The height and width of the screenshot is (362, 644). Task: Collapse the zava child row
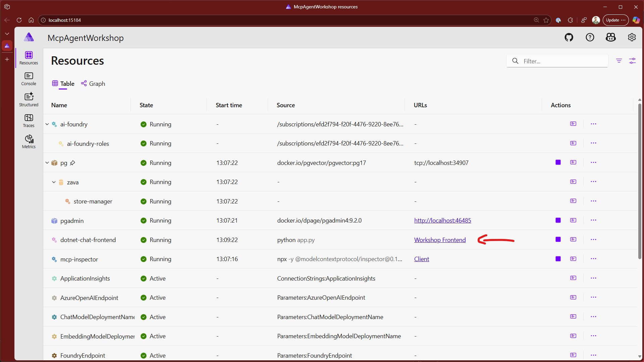click(54, 182)
